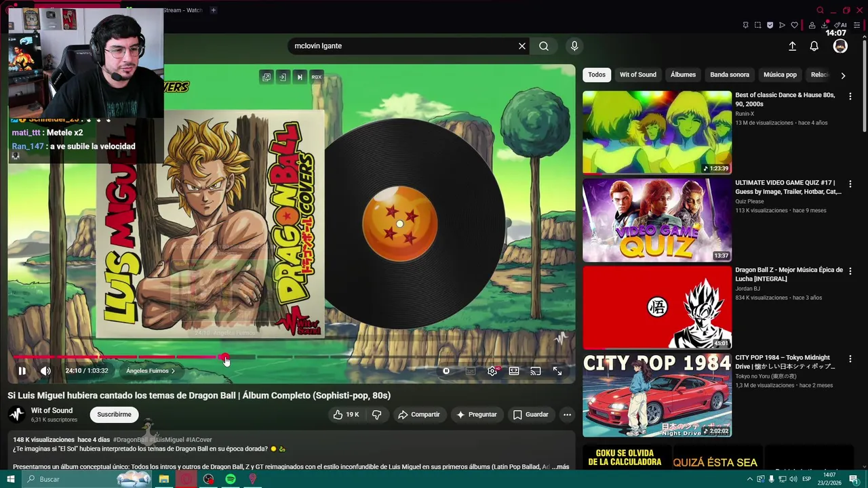The image size is (868, 488).
Task: Click the browser pin icon in the toolbar
Action: coord(745,26)
